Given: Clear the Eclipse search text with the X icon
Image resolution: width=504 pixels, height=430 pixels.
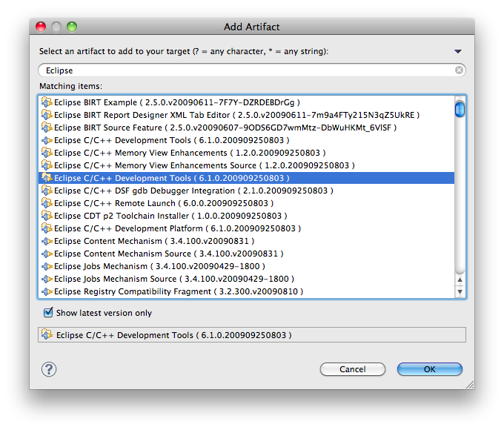Looking at the screenshot, I should point(459,70).
